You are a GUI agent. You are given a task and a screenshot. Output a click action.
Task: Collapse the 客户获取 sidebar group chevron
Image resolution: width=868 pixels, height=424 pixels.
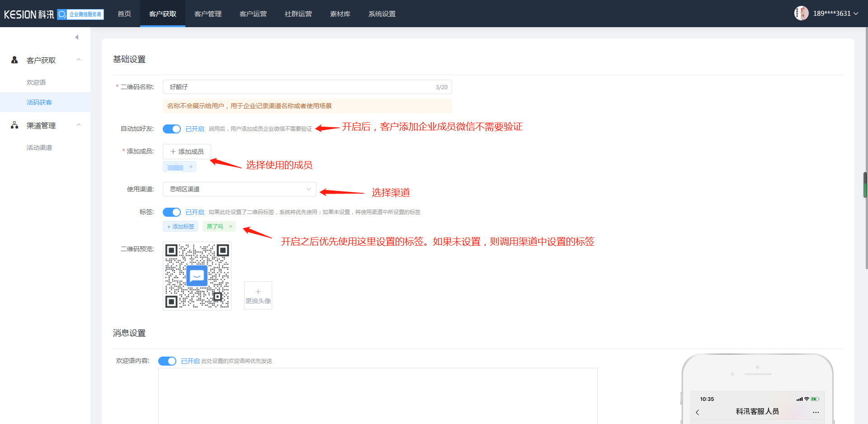coord(79,60)
